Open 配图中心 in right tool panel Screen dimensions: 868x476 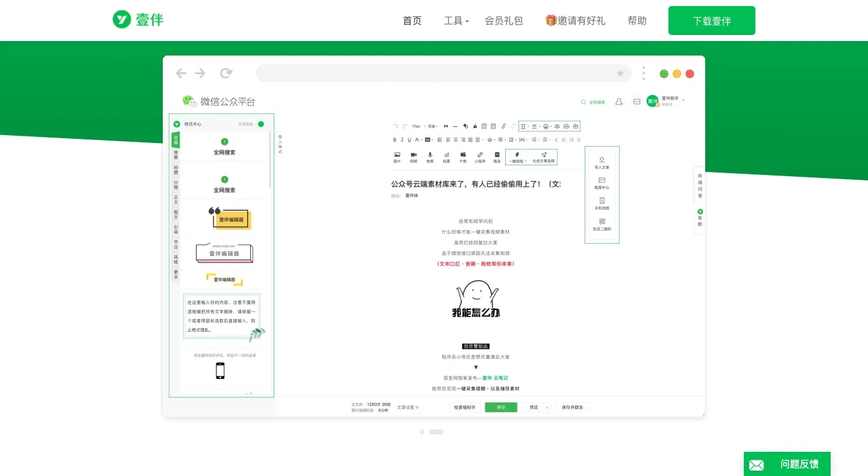602,183
